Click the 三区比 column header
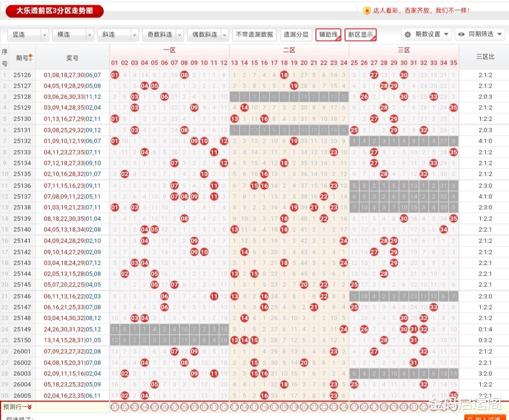The width and height of the screenshot is (509, 420). coord(485,57)
